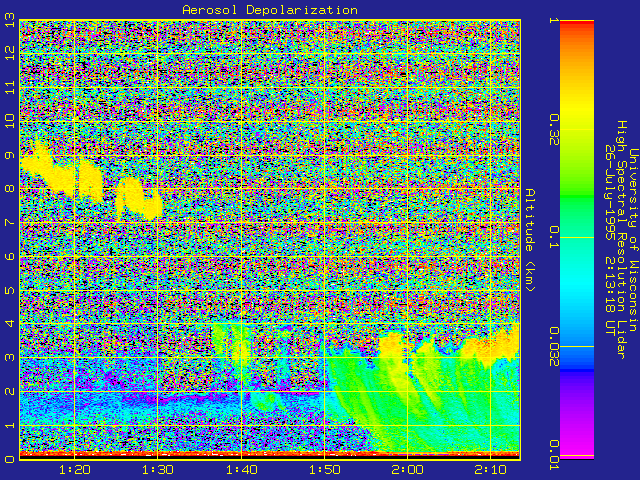Click the colorbar label 0.32
This screenshot has width=640, height=480.
tap(553, 130)
